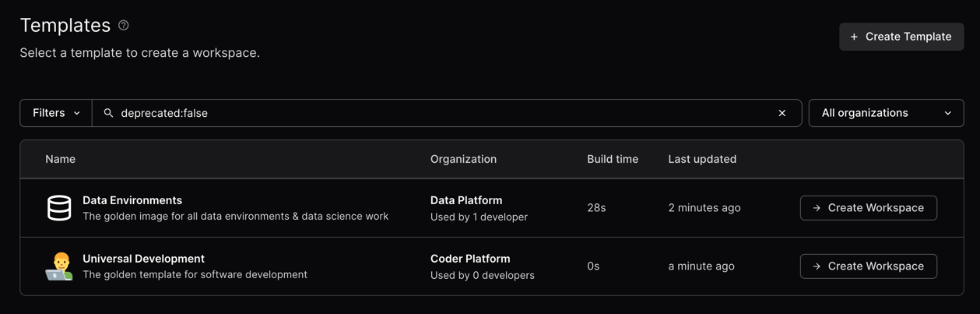
Task: Click the 0s build time value
Action: (593, 266)
